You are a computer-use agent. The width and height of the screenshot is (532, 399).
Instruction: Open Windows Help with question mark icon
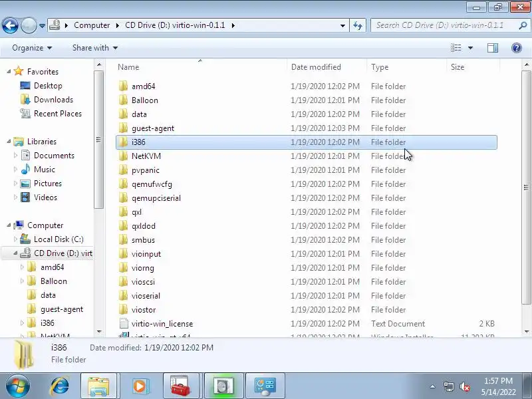coord(517,48)
